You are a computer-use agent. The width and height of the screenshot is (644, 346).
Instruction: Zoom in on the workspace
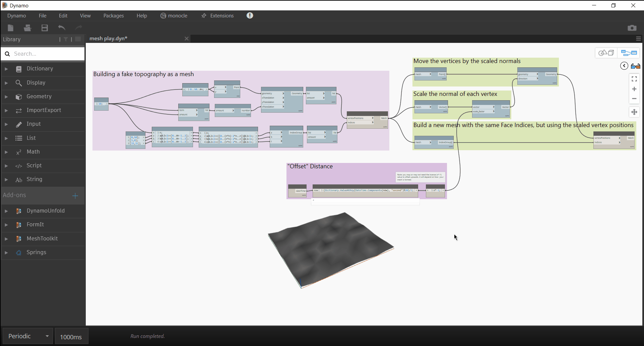pos(634,89)
